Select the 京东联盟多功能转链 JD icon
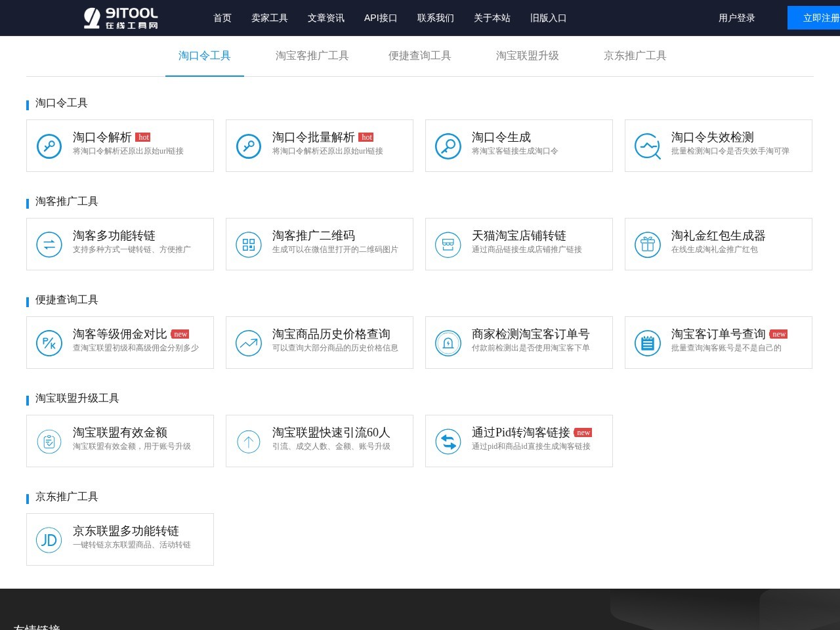Screen dimensions: 840x630 (x=49, y=539)
